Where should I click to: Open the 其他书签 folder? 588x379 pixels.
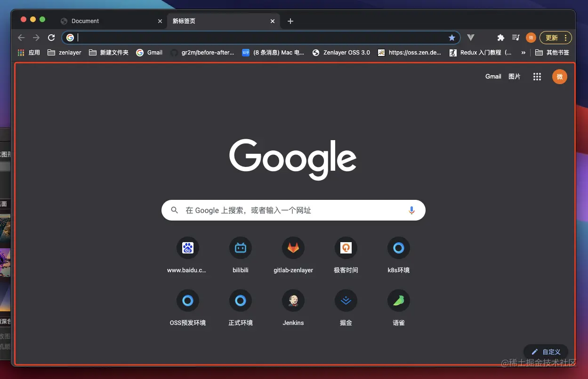(x=552, y=53)
